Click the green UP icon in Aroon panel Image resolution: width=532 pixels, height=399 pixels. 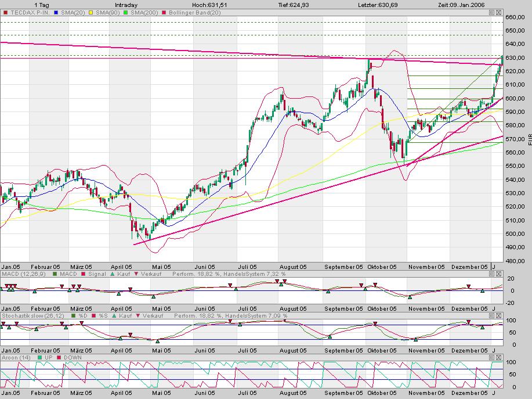(40, 358)
